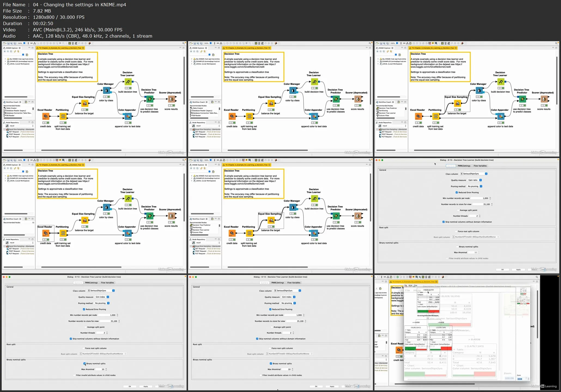Expand My-KNIME-Hub tree item in first frame
The height and width of the screenshot is (392, 561).
(5, 59)
